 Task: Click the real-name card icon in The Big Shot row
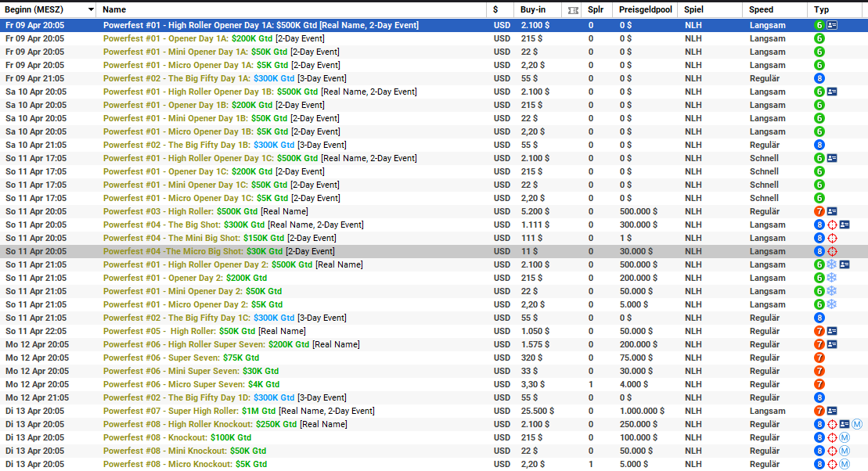[845, 225]
